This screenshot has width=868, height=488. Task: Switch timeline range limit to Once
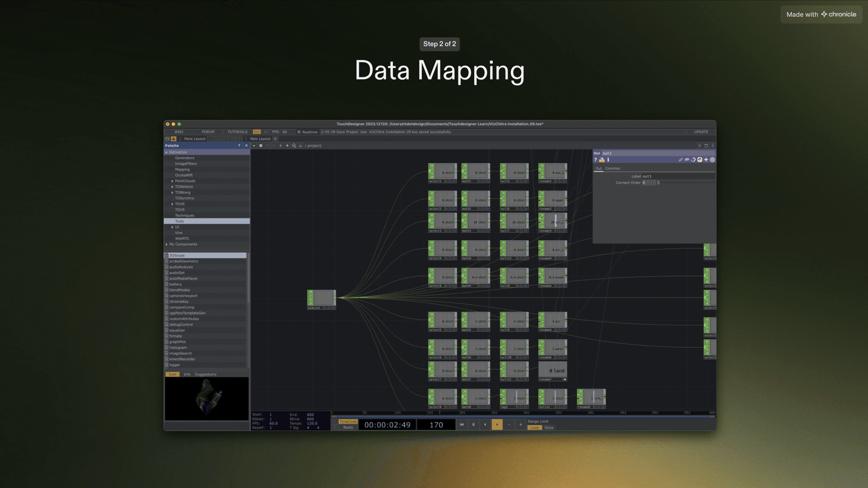click(549, 428)
